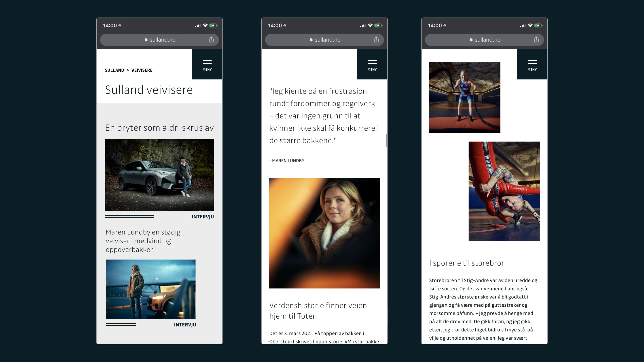Open the MENY hamburger menu on the left phone
The width and height of the screenshot is (644, 362).
coord(207,64)
